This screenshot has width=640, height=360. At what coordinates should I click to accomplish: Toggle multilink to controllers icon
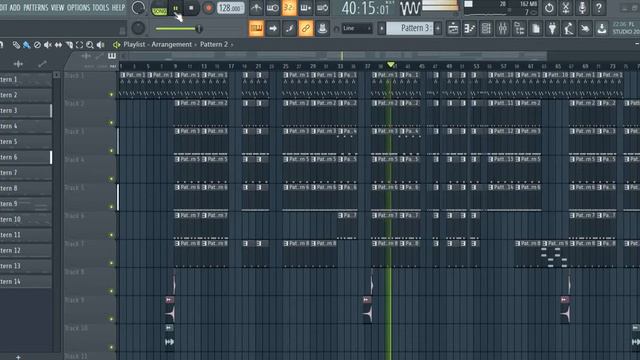pyautogui.click(x=322, y=28)
